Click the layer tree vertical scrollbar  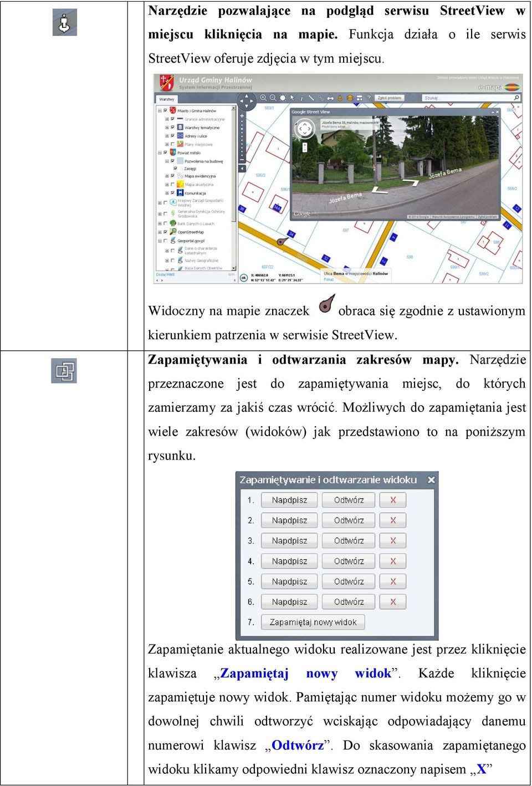point(233,188)
